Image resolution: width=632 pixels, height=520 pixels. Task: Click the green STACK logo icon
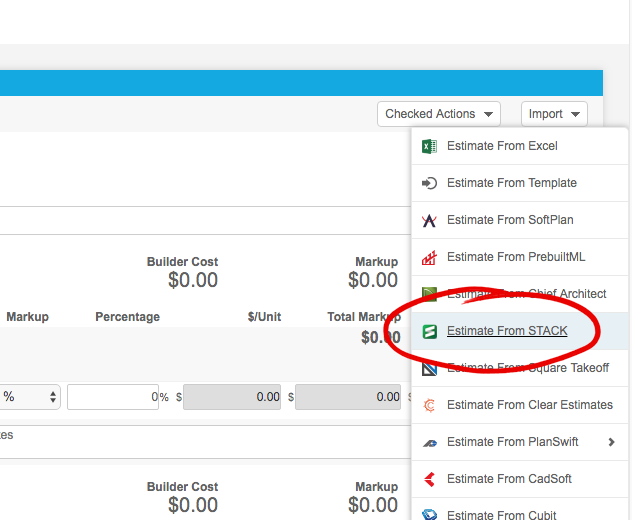(429, 331)
